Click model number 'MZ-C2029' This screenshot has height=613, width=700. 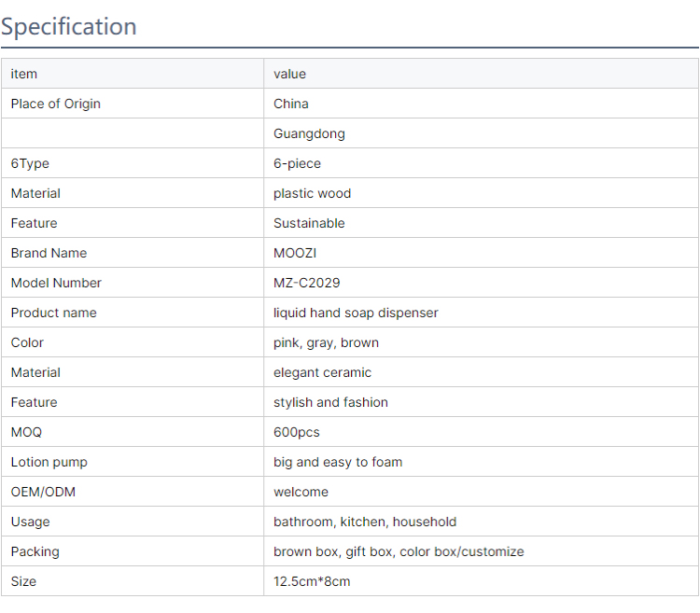pos(307,283)
